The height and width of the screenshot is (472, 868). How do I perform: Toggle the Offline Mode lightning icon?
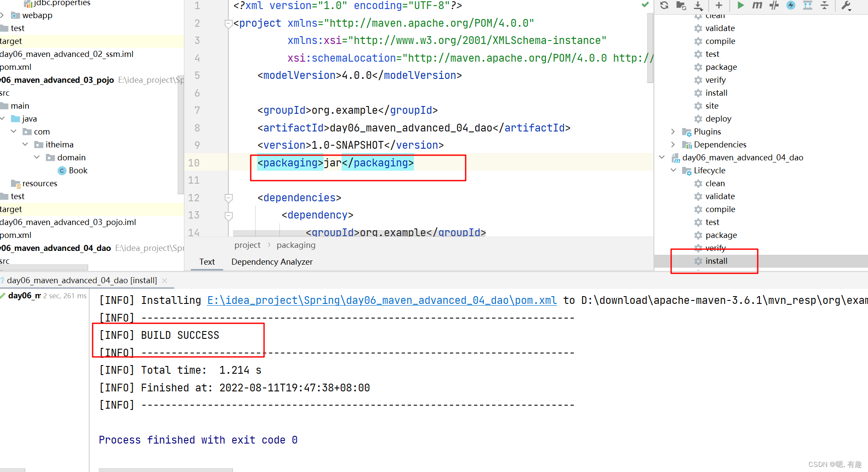click(x=791, y=5)
